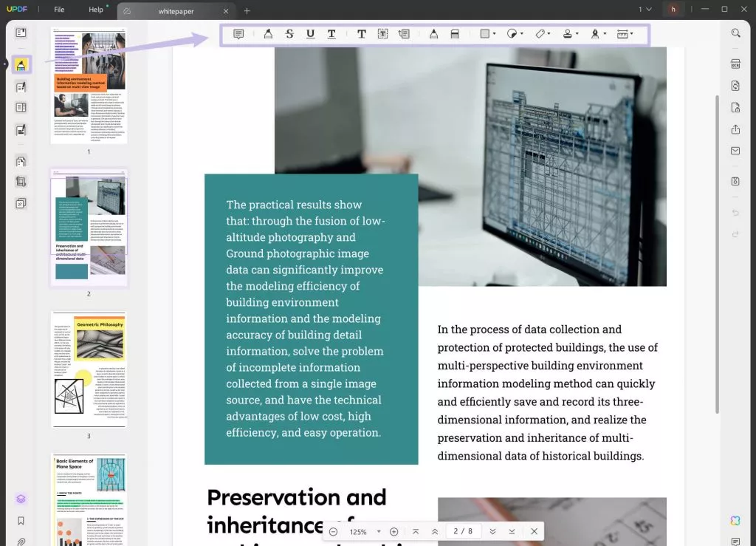
Task: Jump to the last page
Action: pos(512,531)
